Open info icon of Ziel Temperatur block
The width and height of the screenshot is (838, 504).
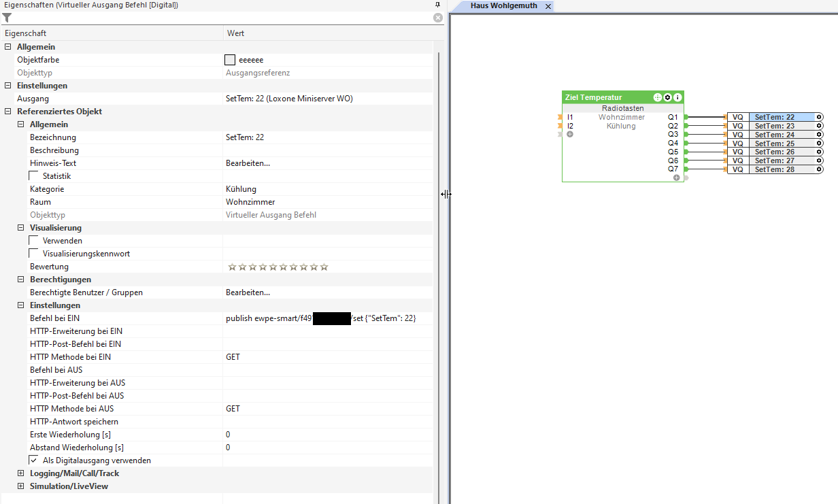pyautogui.click(x=677, y=97)
